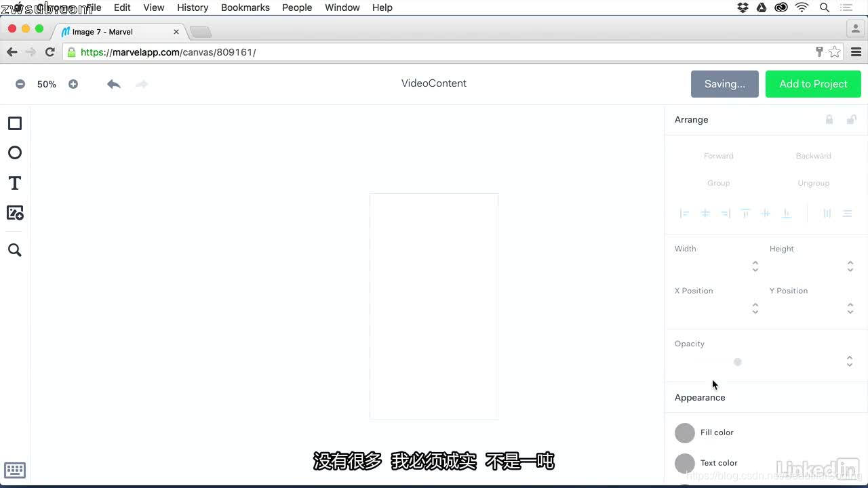Send element Backward
Image resolution: width=868 pixels, height=488 pixels.
point(814,156)
